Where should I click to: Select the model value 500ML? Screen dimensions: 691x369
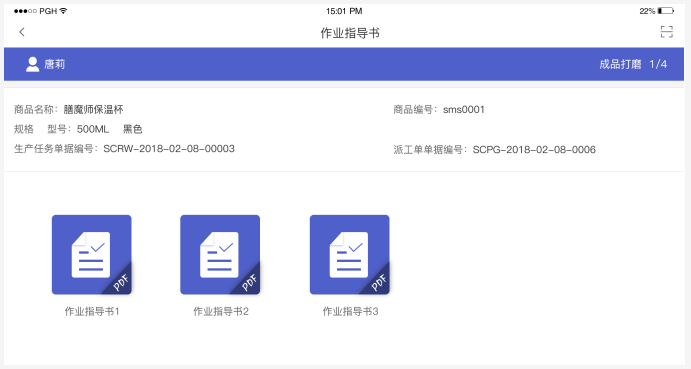(x=93, y=129)
